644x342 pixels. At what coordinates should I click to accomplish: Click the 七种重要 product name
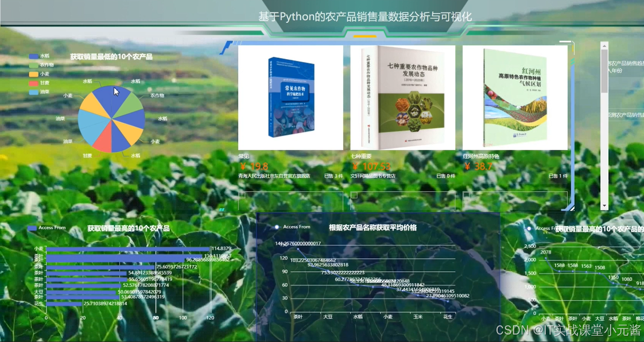coord(361,157)
